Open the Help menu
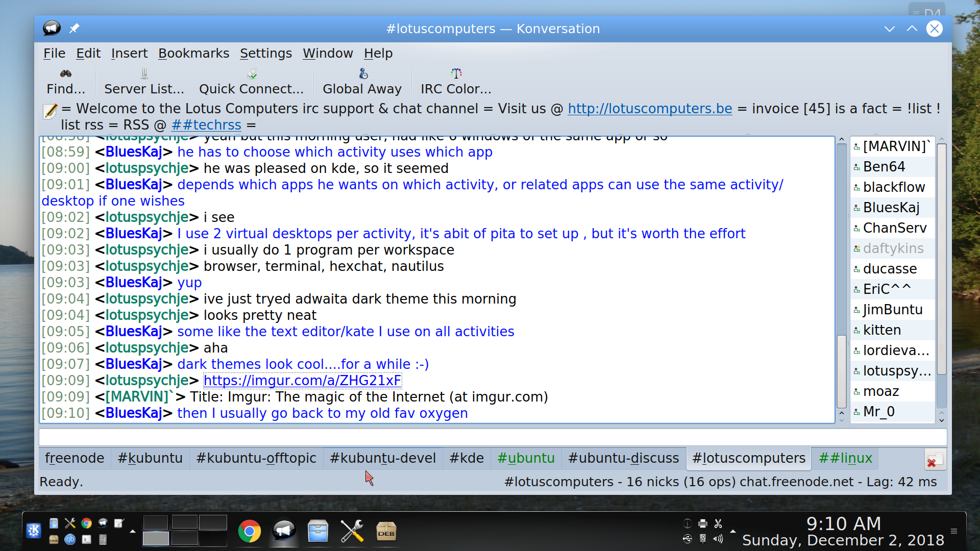The width and height of the screenshot is (980, 551). (378, 53)
